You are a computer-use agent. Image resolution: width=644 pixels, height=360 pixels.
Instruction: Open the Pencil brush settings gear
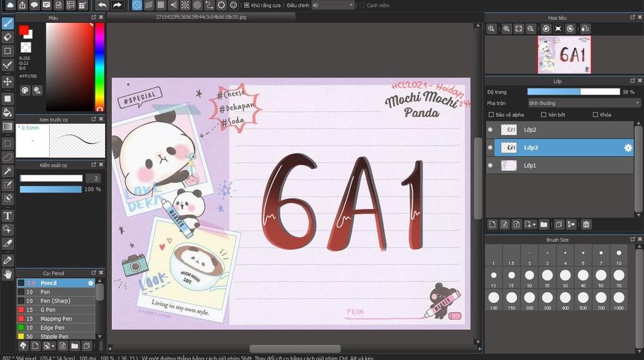(91, 283)
